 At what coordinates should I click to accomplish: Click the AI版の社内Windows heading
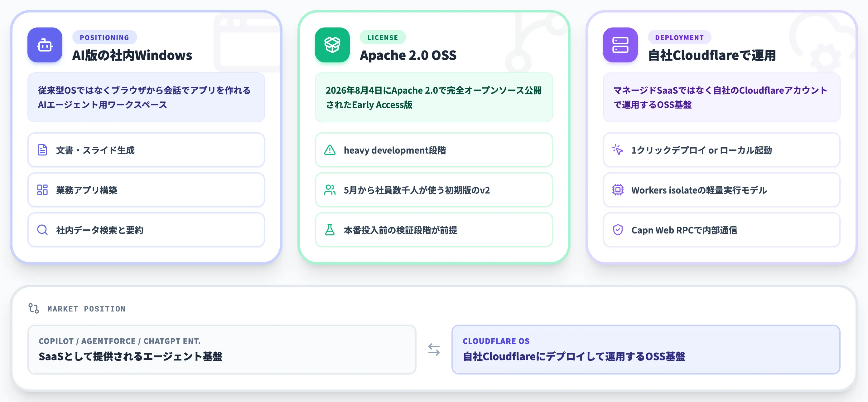pos(132,55)
